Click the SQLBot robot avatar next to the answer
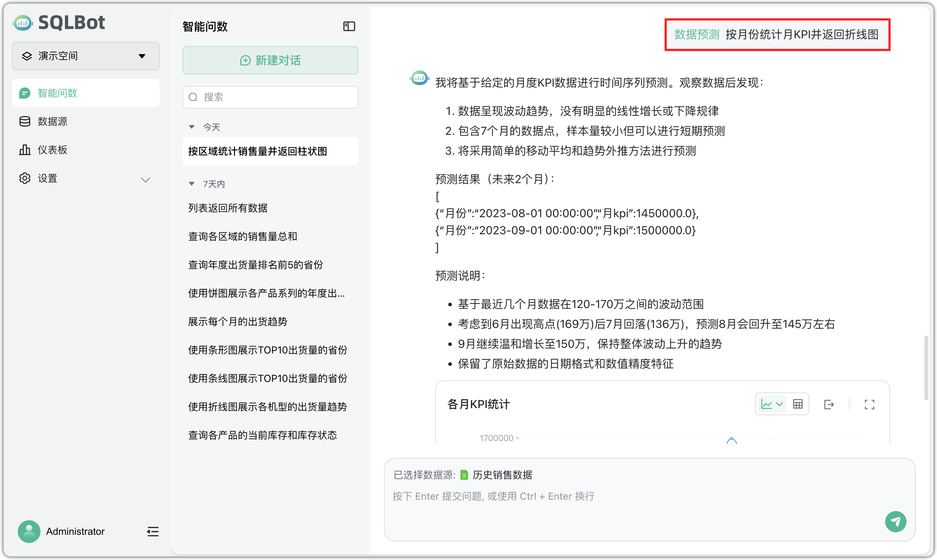This screenshot has width=937, height=560. pos(419,78)
